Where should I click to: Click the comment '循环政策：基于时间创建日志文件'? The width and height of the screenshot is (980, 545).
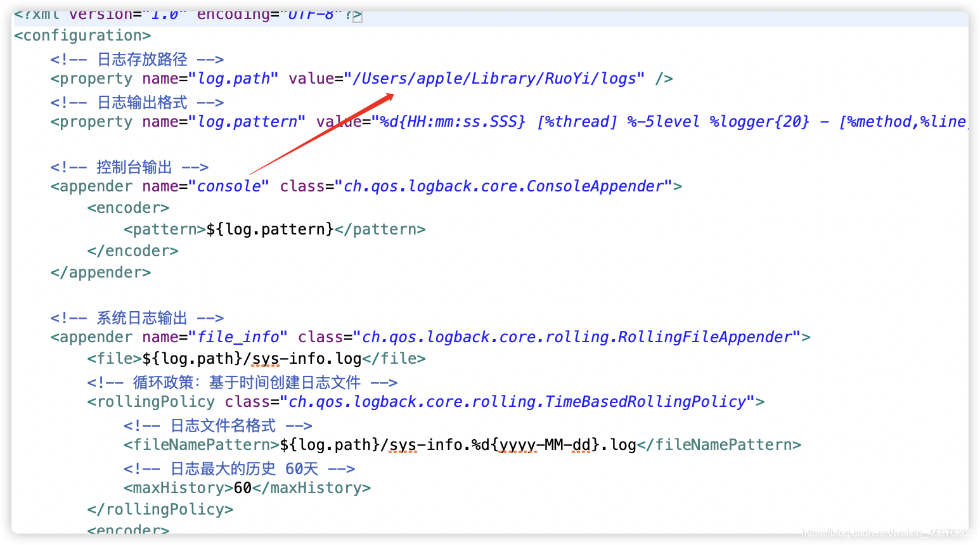242,383
